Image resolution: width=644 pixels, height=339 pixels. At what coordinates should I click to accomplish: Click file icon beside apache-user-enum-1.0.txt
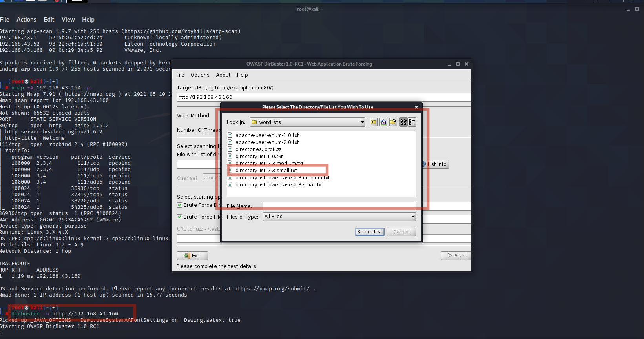(230, 135)
